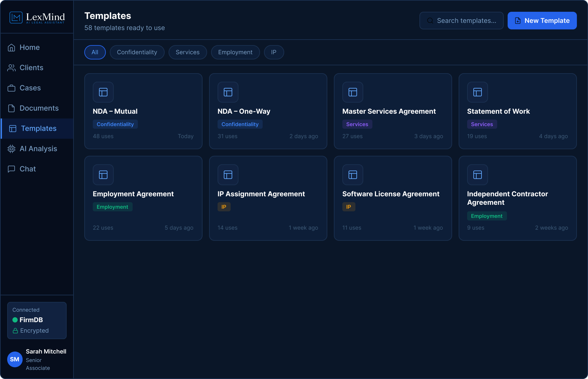Click the magnifier icon in search box
Screen dimensions: 588x379
click(430, 21)
